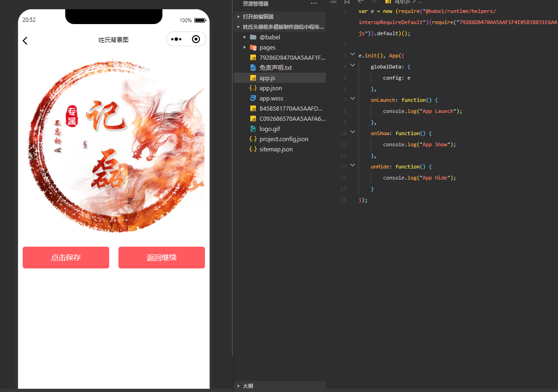Open the project.config.json file
Screen dimensions: 558x392
pos(284,139)
